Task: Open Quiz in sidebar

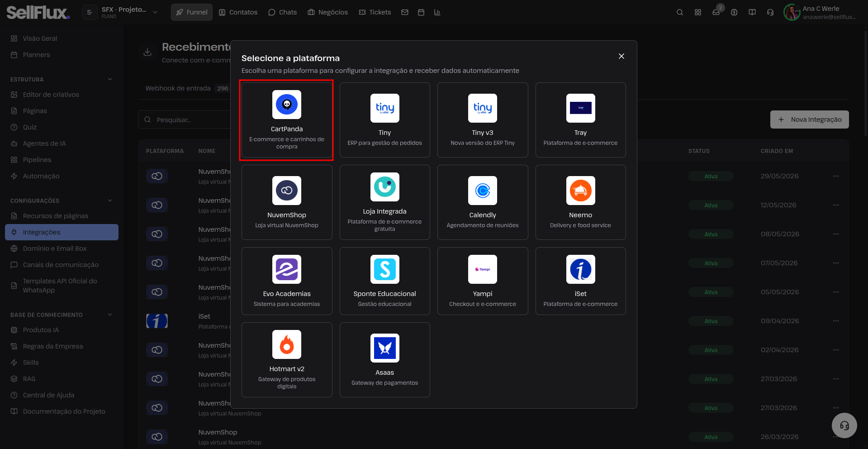Action: [62, 127]
